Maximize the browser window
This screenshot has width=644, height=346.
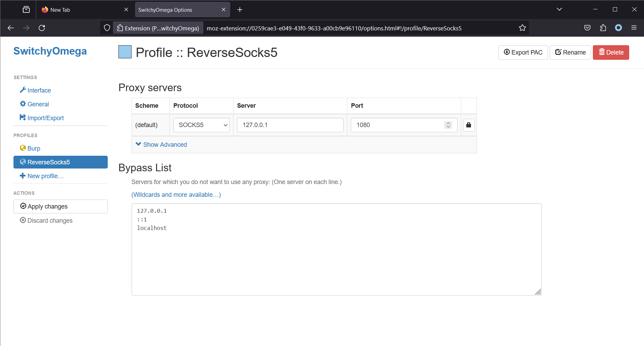click(x=615, y=9)
